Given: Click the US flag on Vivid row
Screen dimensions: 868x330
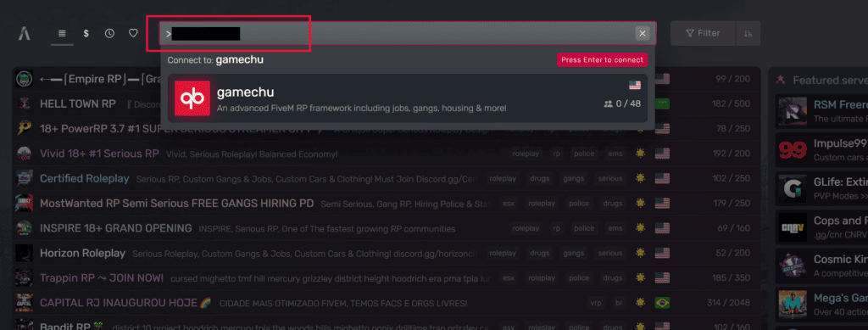Looking at the screenshot, I should [x=662, y=154].
